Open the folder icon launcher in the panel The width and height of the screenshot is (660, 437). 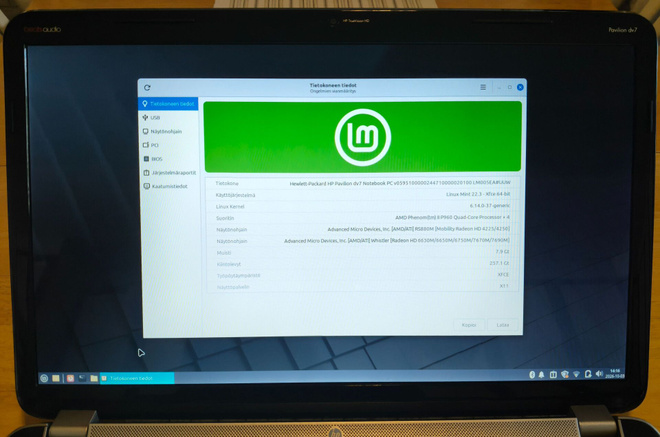coord(94,378)
